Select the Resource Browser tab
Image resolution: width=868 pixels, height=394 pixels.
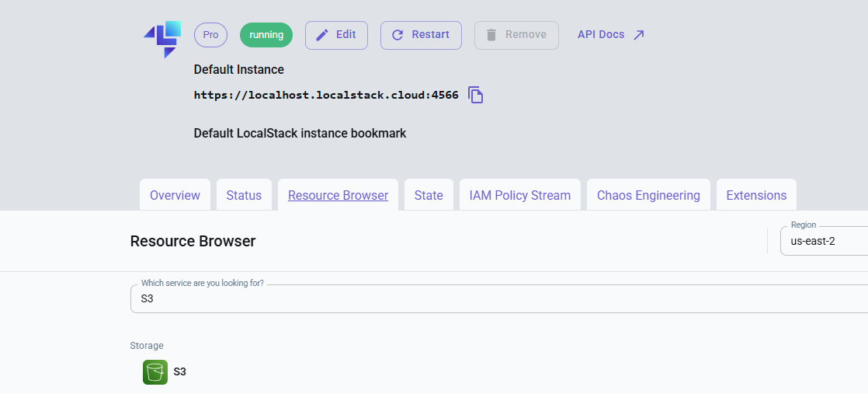pyautogui.click(x=339, y=195)
